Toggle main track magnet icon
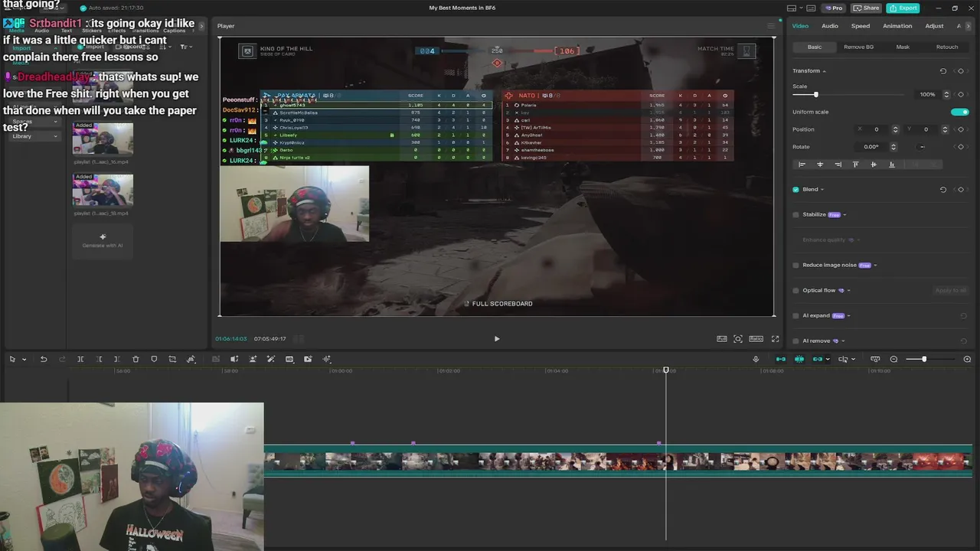The image size is (980, 551). click(781, 359)
